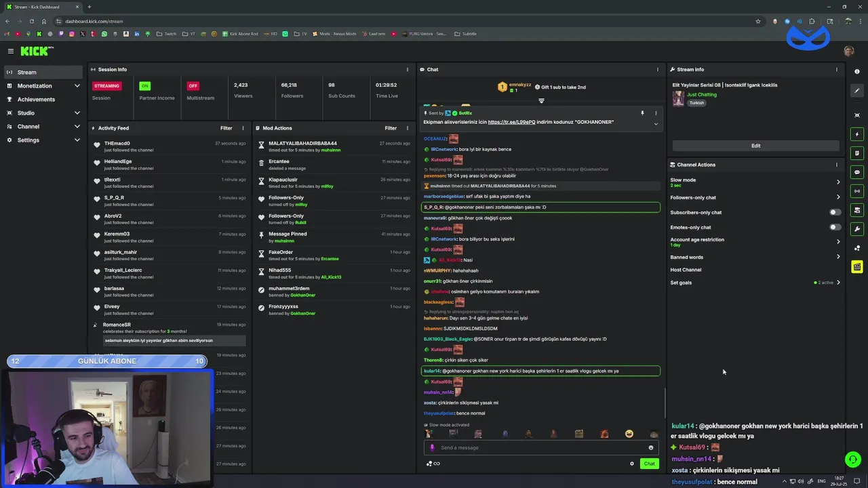Open the tr.ee link in pinned message
The height and width of the screenshot is (488, 868).
(x=511, y=122)
